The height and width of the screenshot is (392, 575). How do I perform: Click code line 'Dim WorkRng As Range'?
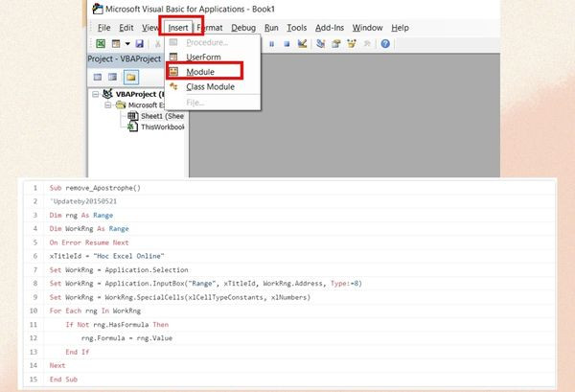point(89,229)
